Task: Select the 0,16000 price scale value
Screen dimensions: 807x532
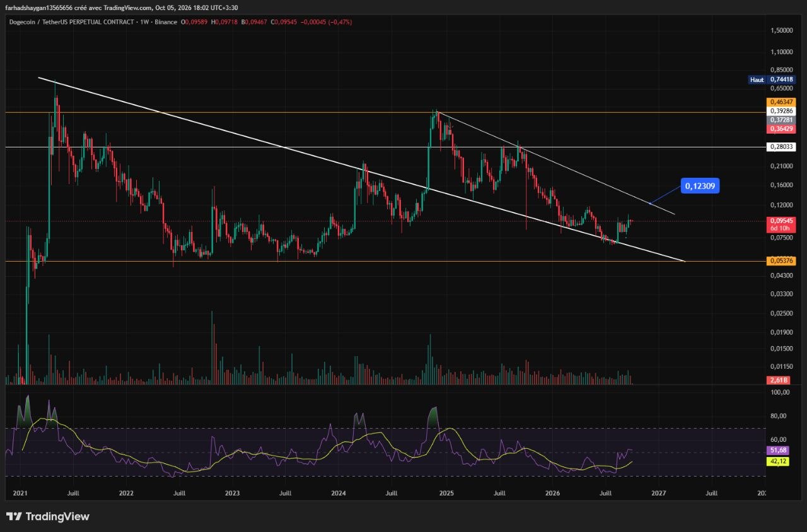Action: [x=781, y=185]
